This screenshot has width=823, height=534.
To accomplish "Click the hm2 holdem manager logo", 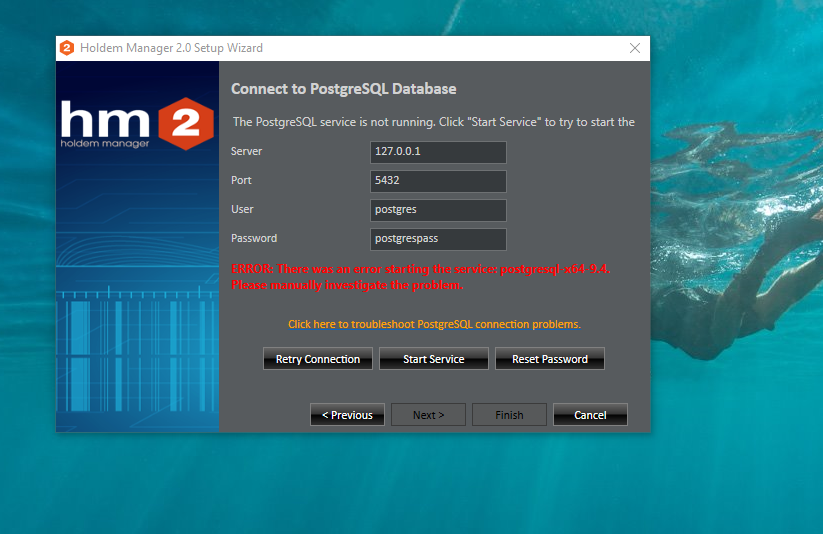I will 137,124.
